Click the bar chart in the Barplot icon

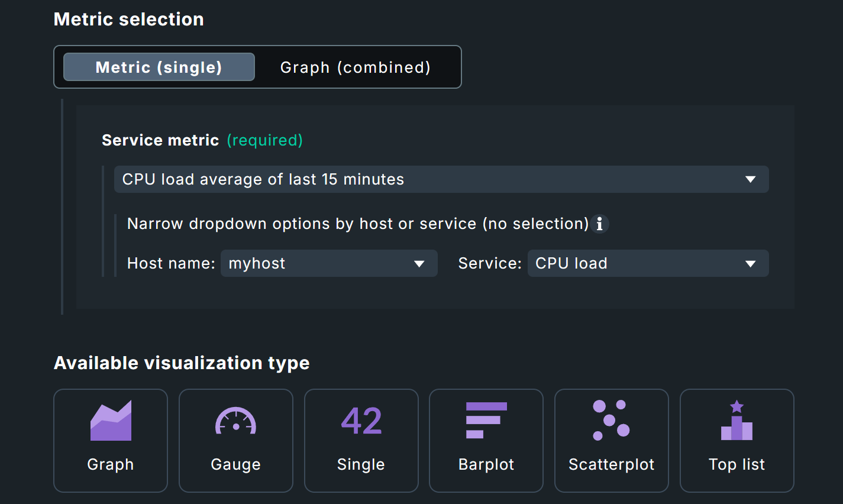486,421
